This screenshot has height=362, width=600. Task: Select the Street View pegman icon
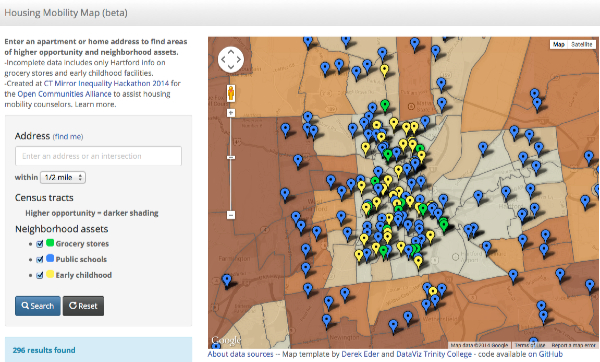coord(231,93)
